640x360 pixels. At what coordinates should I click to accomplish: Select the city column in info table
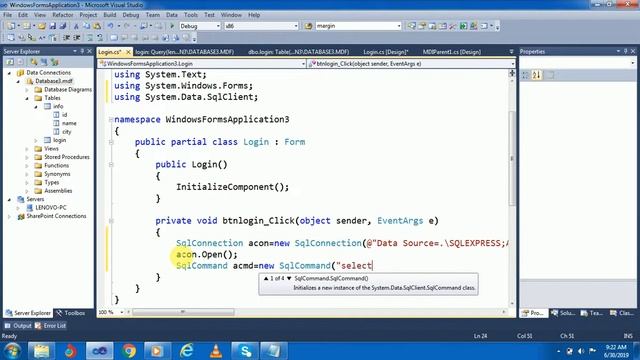pos(67,132)
